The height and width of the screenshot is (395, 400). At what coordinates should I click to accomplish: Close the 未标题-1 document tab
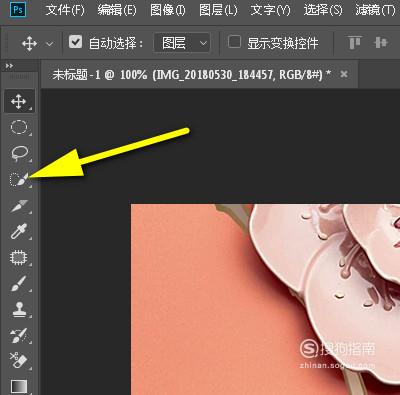click(x=344, y=74)
